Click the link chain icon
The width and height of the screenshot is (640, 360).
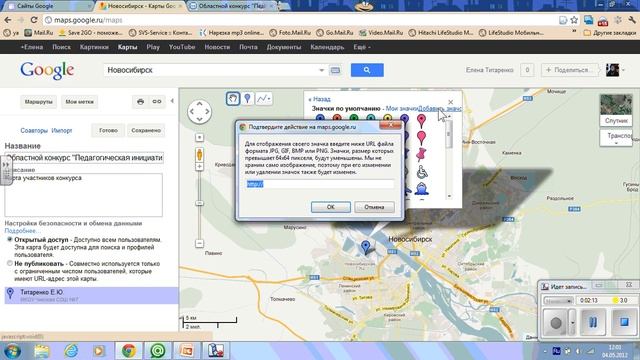click(157, 102)
